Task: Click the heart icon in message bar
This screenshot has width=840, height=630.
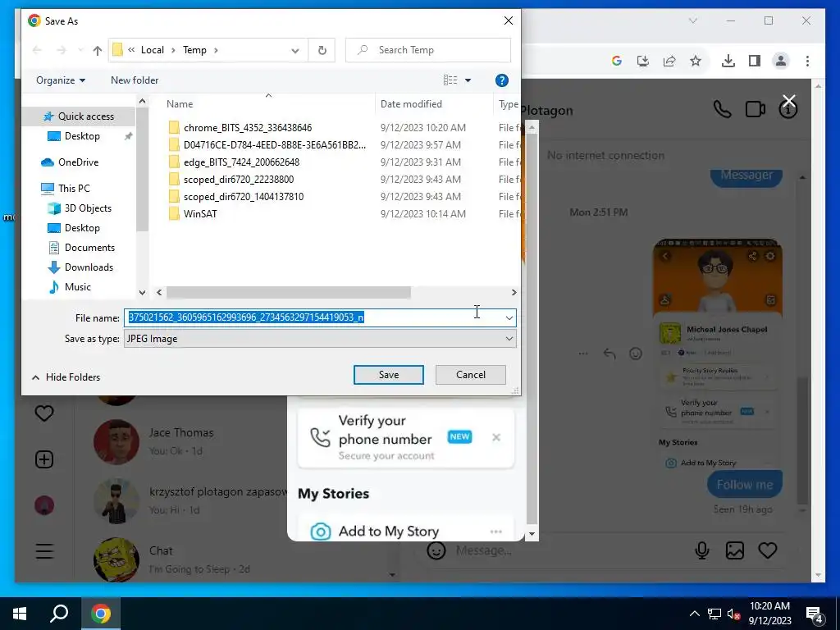Action: click(767, 550)
